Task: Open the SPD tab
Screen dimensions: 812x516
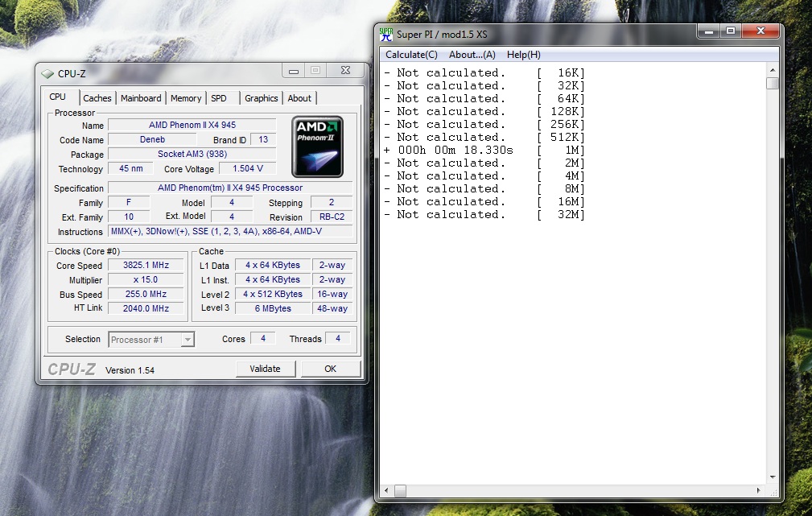Action: point(219,98)
